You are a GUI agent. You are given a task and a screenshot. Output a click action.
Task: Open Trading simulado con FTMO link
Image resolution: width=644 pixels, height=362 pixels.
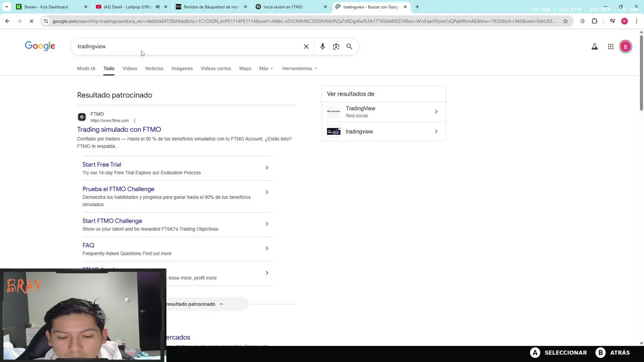pos(119,129)
